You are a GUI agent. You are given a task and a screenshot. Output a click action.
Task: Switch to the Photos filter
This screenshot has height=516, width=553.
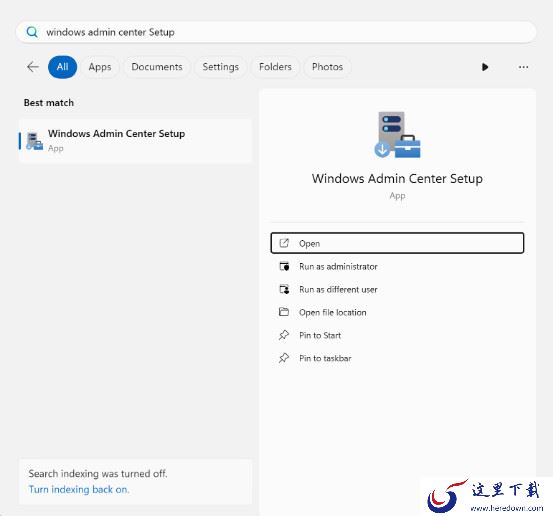(327, 67)
